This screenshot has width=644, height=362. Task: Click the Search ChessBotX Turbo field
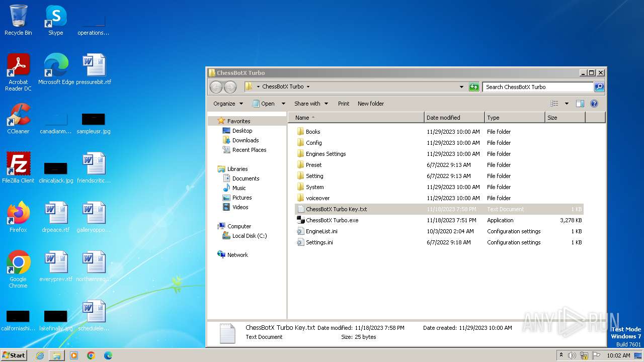tap(538, 87)
